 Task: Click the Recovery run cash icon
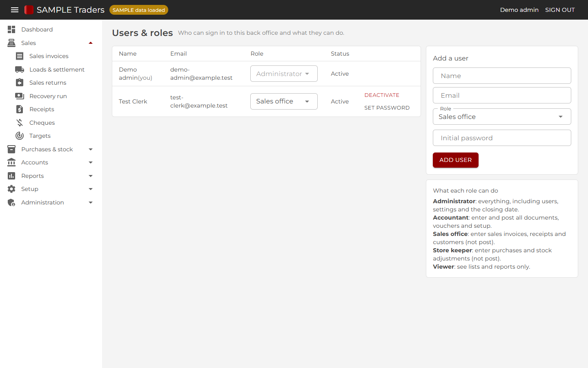(20, 96)
